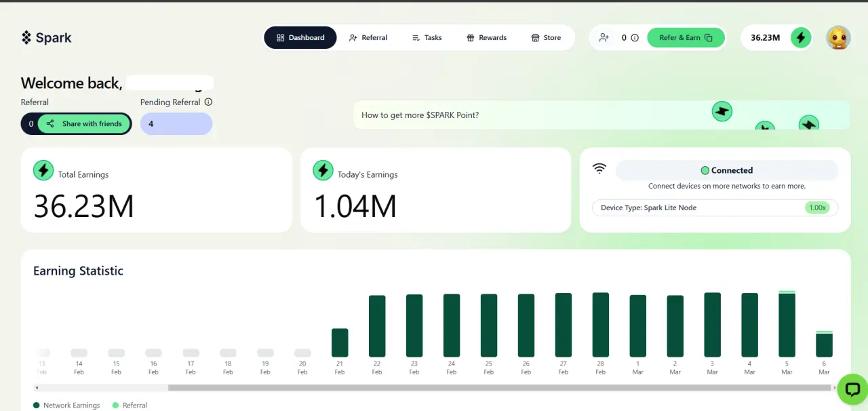The height and width of the screenshot is (411, 868).
Task: Click the add-person referral icon in header
Action: (x=604, y=37)
